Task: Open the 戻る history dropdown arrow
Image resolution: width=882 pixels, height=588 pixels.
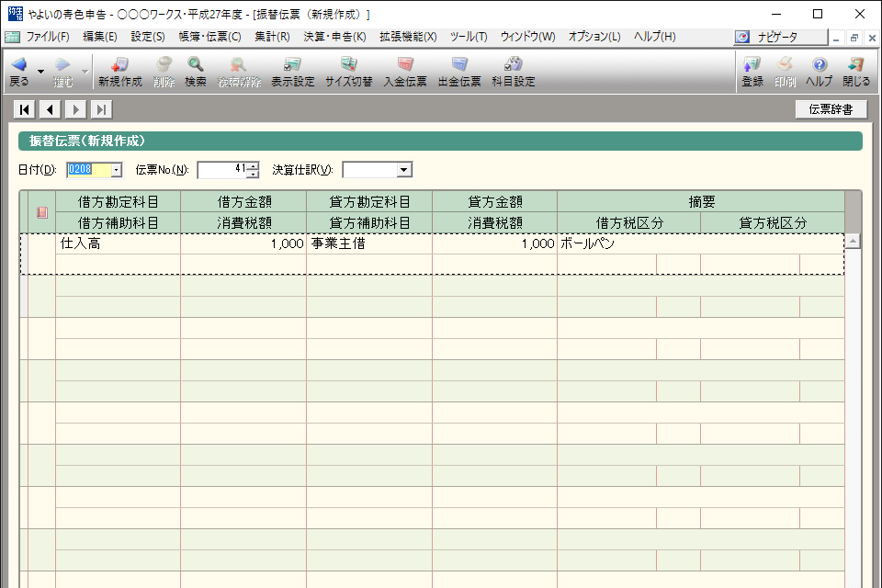Action: tap(40, 72)
